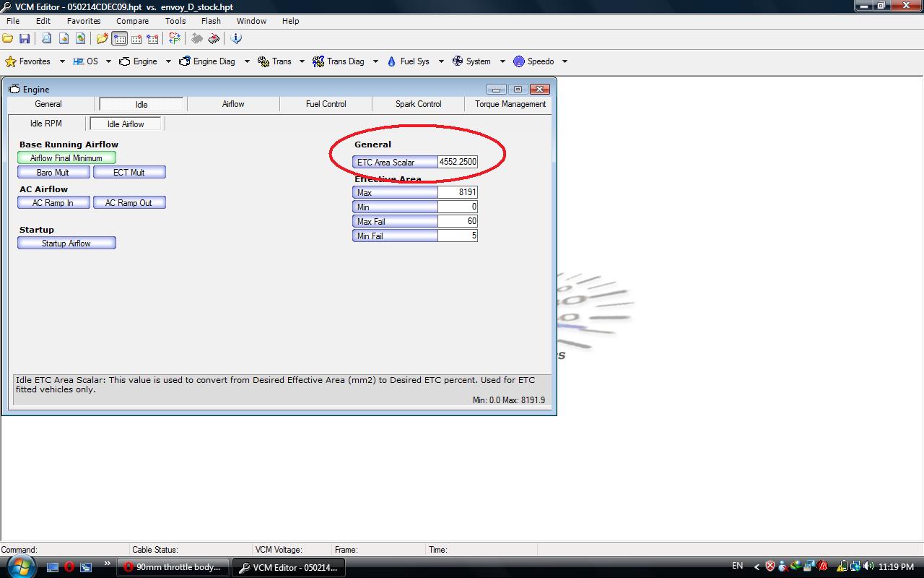Click the Speedo gauge icon
This screenshot has height=578, width=924.
(518, 61)
